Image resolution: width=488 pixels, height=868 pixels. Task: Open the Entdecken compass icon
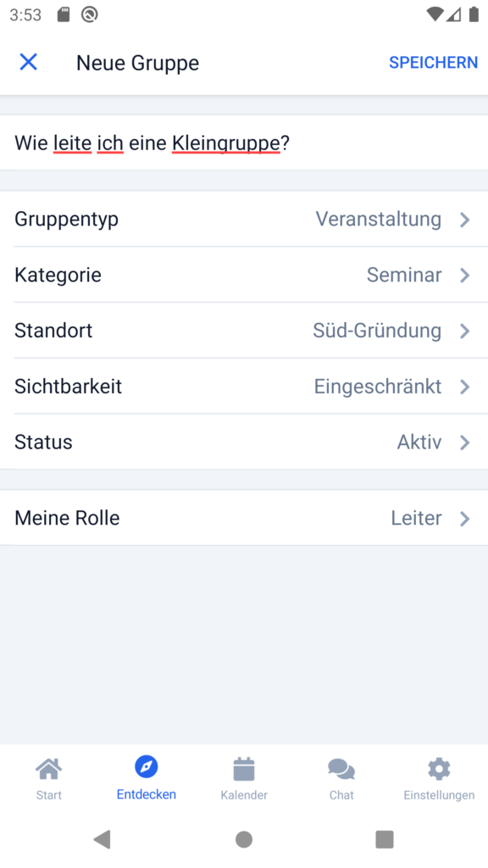(146, 766)
